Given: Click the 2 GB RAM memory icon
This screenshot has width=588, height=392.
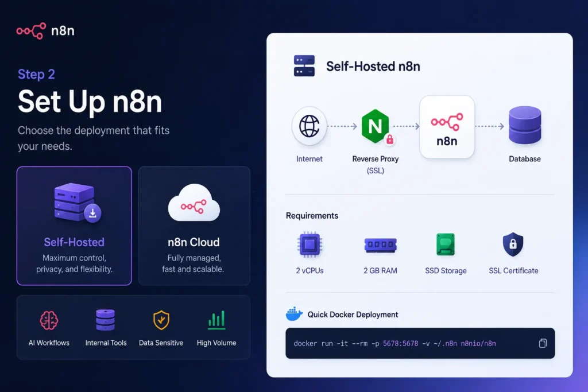Looking at the screenshot, I should [x=380, y=245].
